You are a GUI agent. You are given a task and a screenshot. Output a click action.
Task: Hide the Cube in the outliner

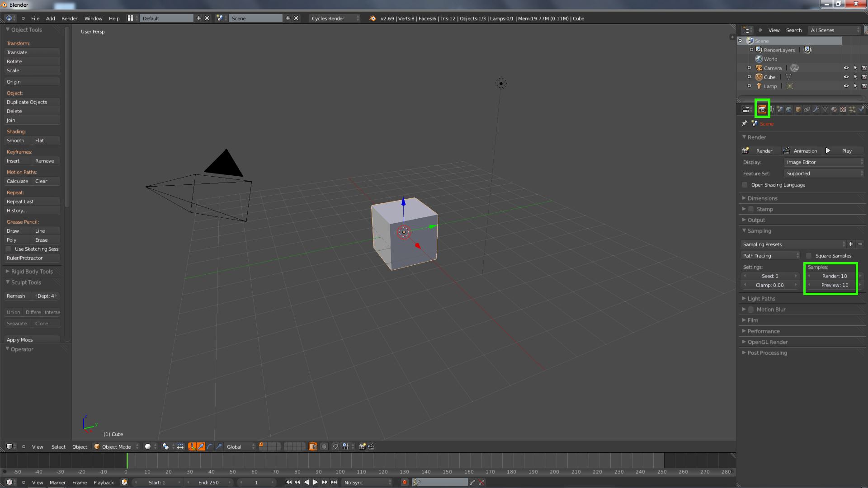[x=846, y=77]
